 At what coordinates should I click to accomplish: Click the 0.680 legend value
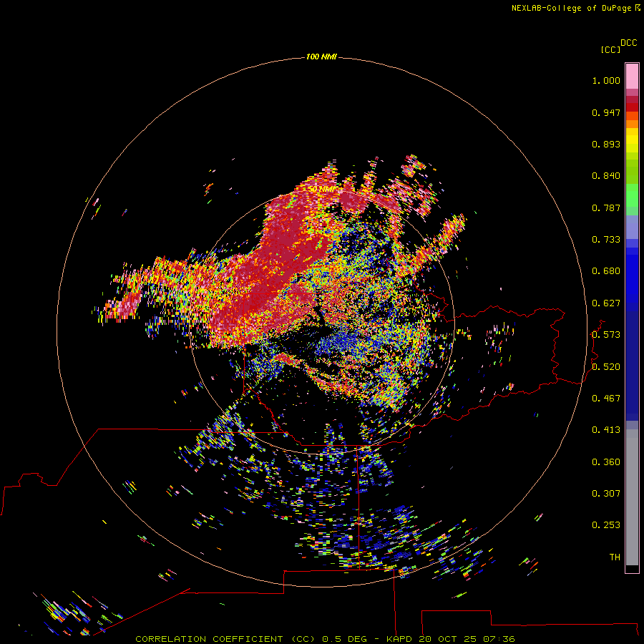606,271
